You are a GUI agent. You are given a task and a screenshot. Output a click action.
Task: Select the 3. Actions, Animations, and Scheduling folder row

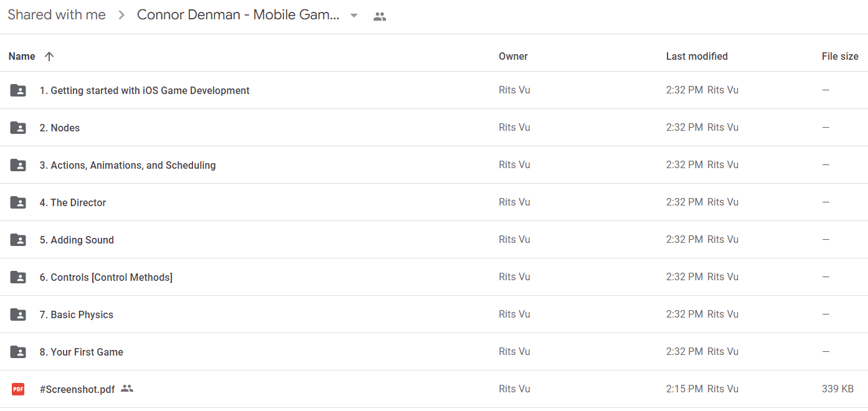[434, 165]
